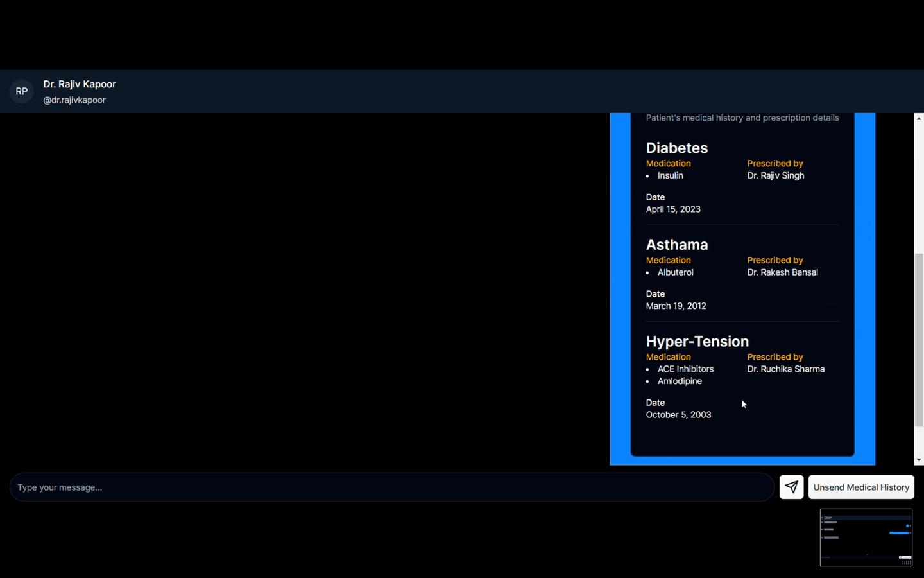This screenshot has width=924, height=578.
Task: Select the Asthama condition heading
Action: click(677, 245)
